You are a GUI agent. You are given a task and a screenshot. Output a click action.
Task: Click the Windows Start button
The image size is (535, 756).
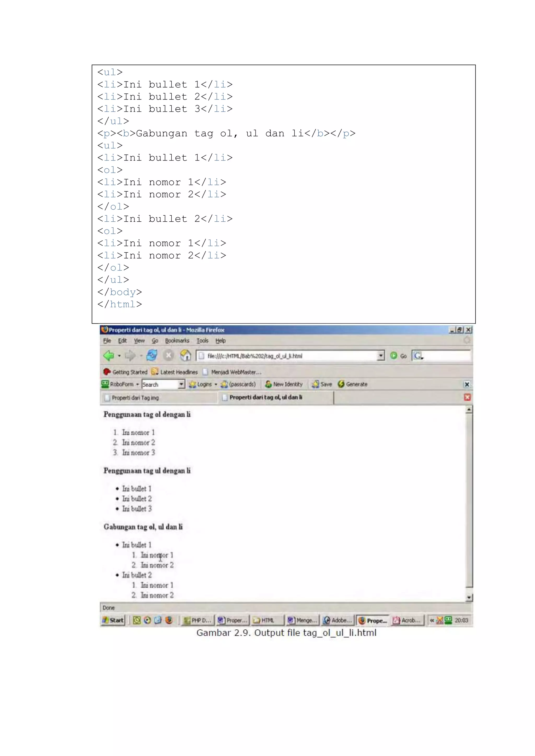[x=113, y=620]
